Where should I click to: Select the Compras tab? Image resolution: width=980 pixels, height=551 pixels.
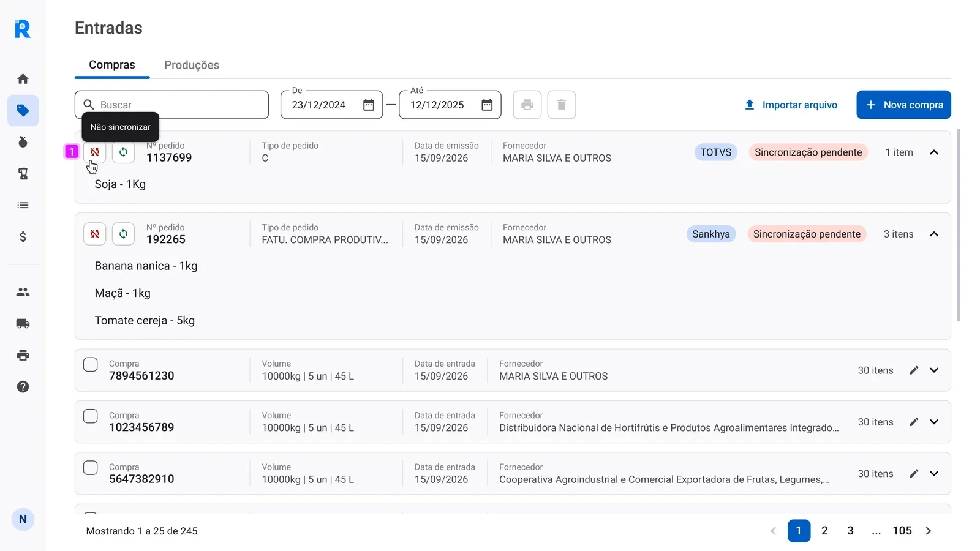(x=111, y=65)
